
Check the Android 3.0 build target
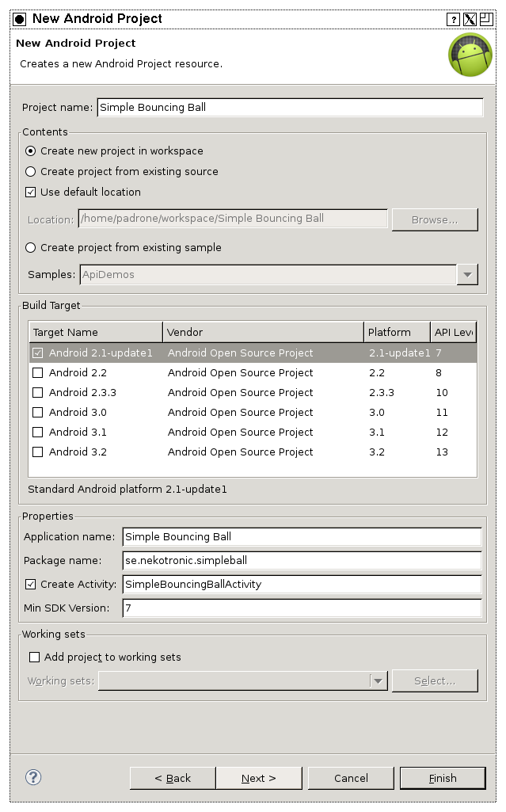click(x=38, y=412)
